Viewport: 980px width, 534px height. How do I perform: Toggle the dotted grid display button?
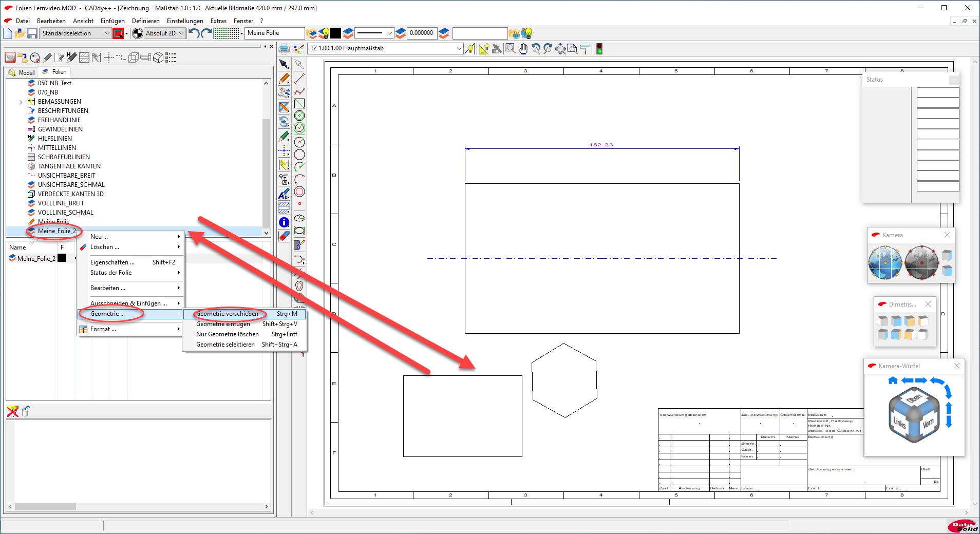coord(227,33)
